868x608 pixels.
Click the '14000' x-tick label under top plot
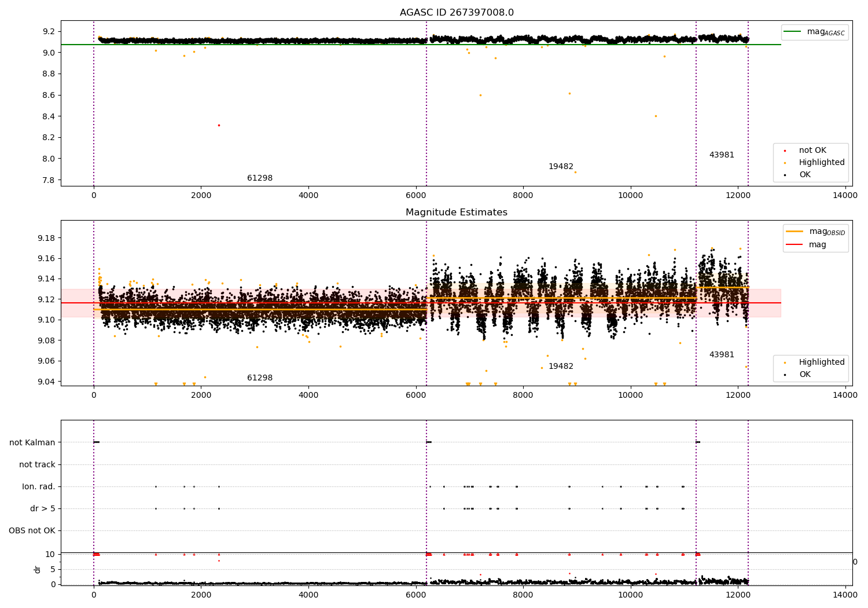(x=845, y=196)
